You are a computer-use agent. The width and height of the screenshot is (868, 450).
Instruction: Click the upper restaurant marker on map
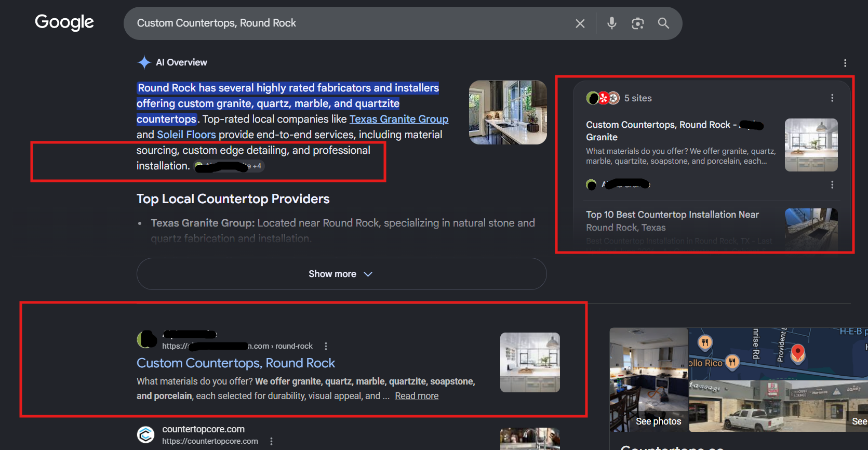coord(705,342)
